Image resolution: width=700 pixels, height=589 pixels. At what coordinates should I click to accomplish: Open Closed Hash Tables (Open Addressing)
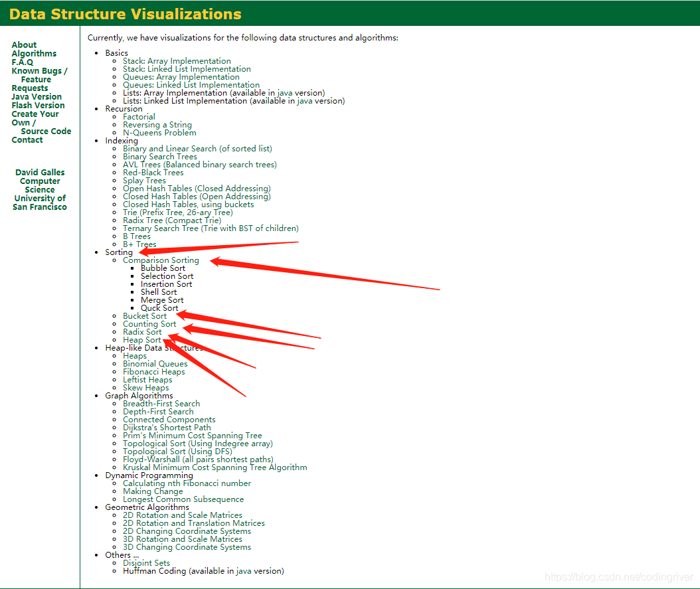click(x=197, y=197)
